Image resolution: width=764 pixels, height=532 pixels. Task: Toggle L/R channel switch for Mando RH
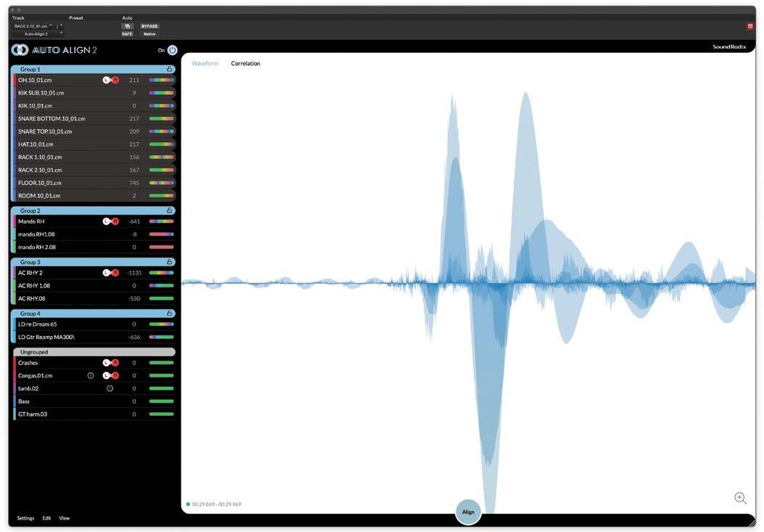[110, 221]
